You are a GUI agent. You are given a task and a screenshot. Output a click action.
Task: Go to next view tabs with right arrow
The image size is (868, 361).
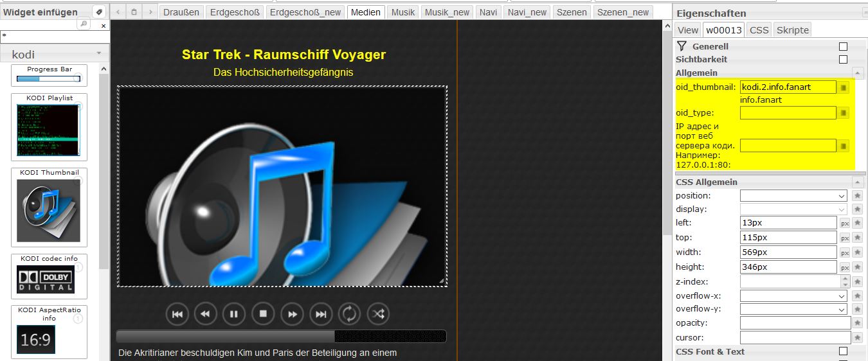150,12
